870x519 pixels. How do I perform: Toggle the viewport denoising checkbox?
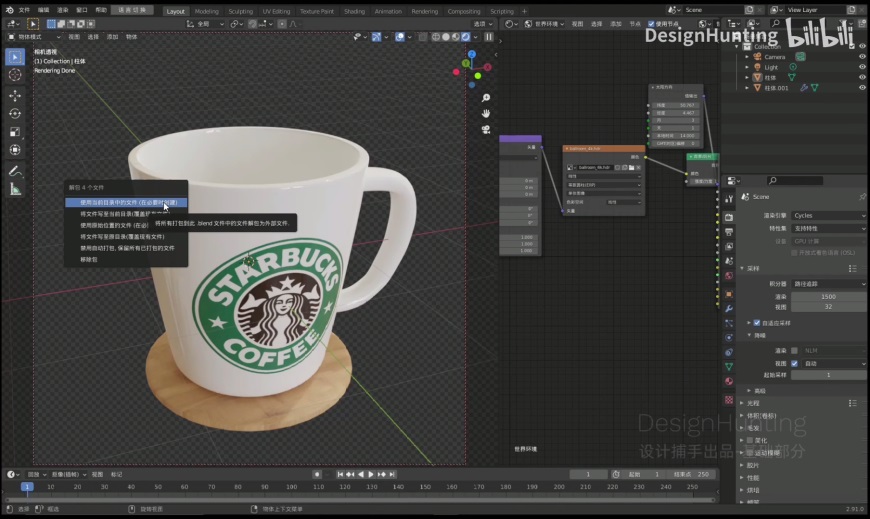click(x=794, y=363)
